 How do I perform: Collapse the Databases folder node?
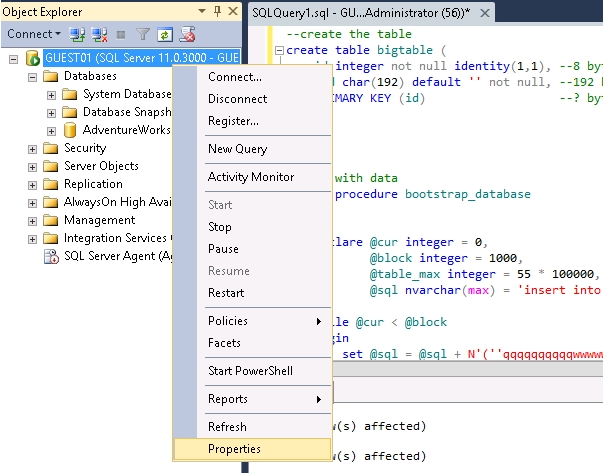tap(33, 77)
